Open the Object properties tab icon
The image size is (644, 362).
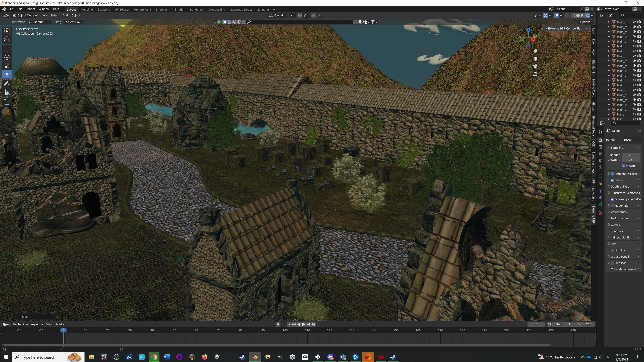pos(601,184)
